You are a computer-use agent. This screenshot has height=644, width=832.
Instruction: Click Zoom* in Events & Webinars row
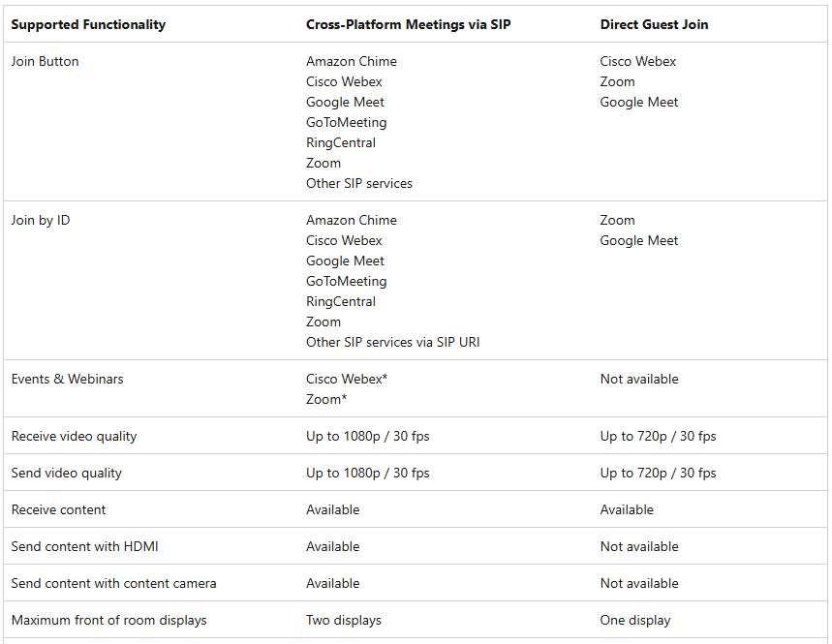tap(326, 399)
